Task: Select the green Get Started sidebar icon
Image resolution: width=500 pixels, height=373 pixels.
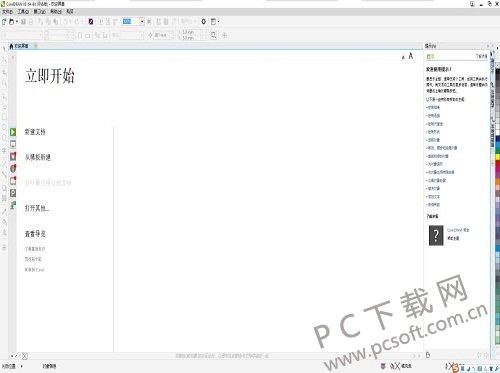Action: 13,132
